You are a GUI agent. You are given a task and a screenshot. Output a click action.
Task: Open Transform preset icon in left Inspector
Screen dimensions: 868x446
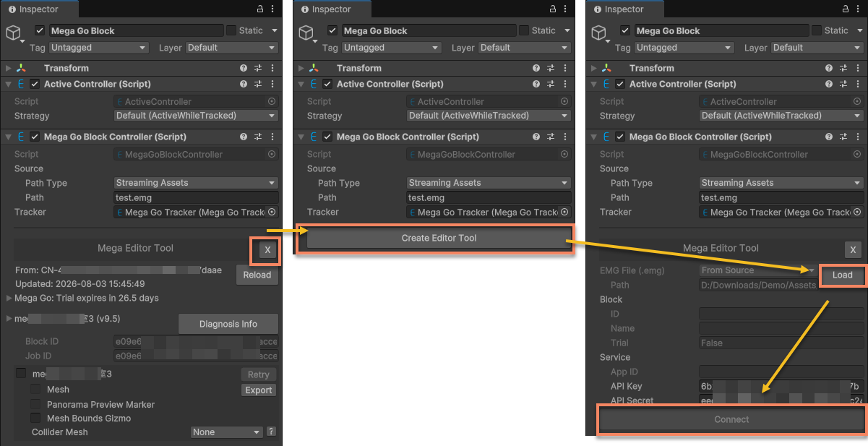tap(258, 68)
